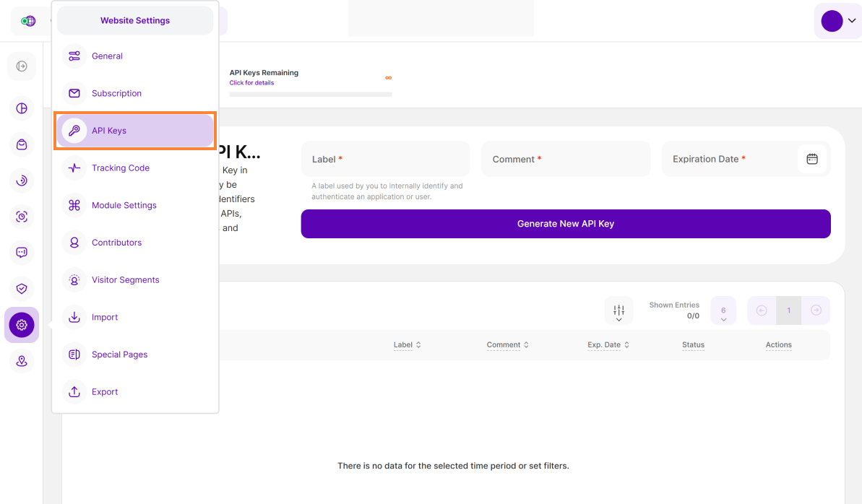Open the calendar date picker icon
Image resolution: width=862 pixels, height=504 pixels.
811,159
